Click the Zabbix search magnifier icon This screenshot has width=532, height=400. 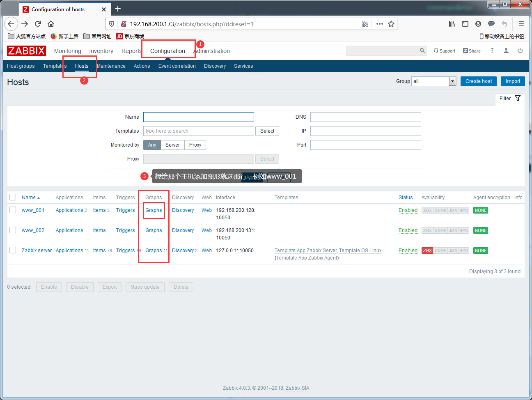click(x=422, y=51)
